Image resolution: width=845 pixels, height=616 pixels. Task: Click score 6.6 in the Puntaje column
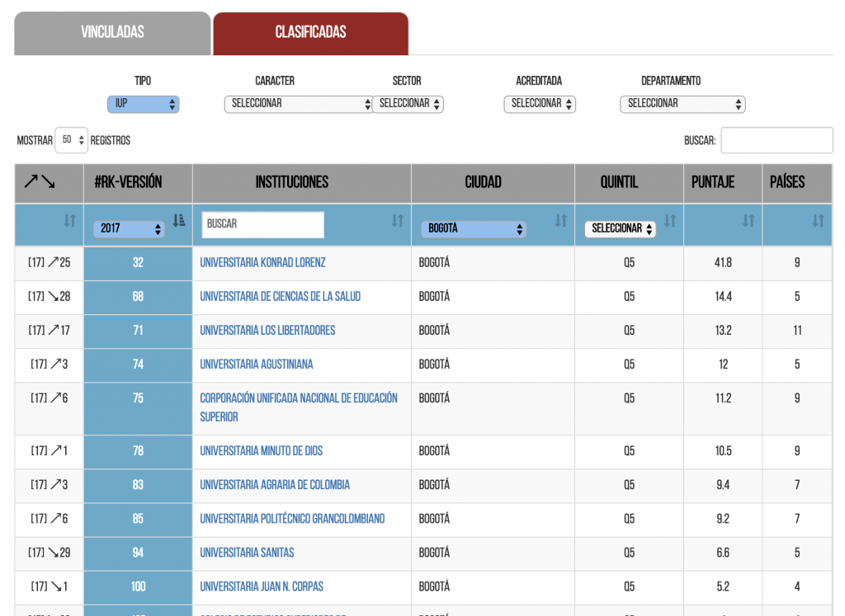[723, 553]
